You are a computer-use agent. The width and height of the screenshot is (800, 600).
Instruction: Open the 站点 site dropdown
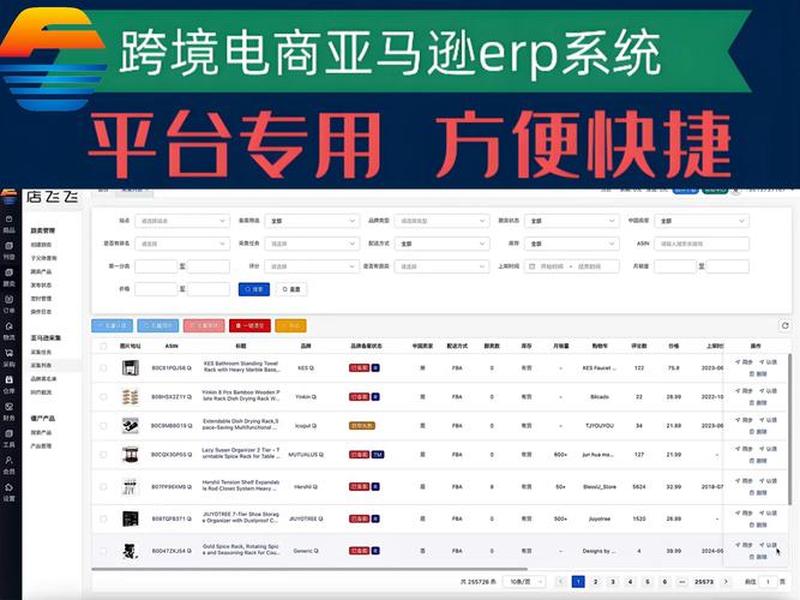182,221
